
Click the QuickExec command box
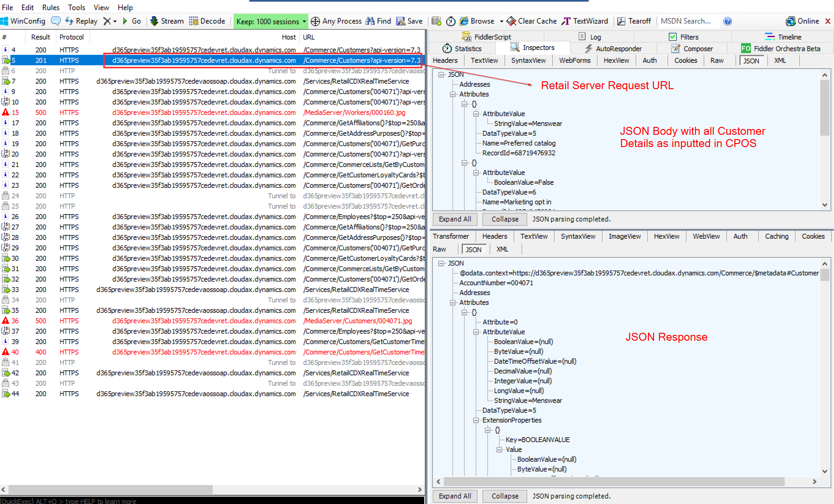click(212, 501)
